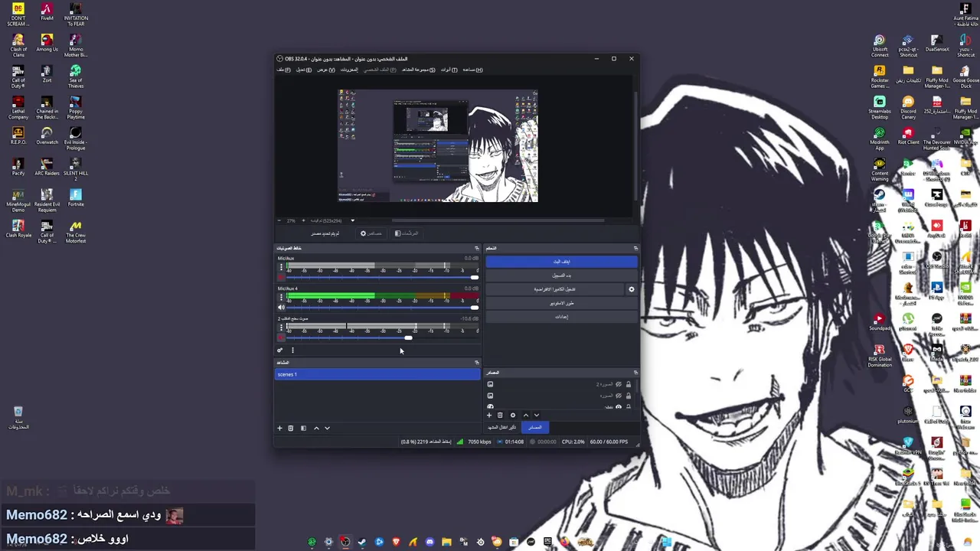Toggle lock on source الصورة 2
Image resolution: width=980 pixels, height=551 pixels.
coord(629,384)
